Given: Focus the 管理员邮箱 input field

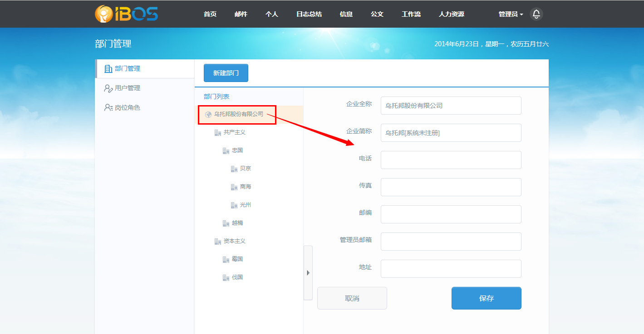Looking at the screenshot, I should pyautogui.click(x=451, y=242).
